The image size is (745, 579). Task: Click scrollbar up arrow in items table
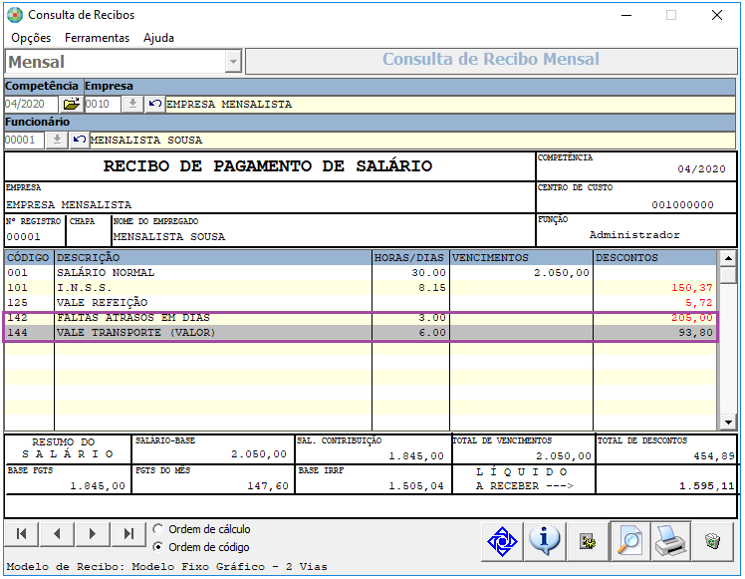coord(727,258)
